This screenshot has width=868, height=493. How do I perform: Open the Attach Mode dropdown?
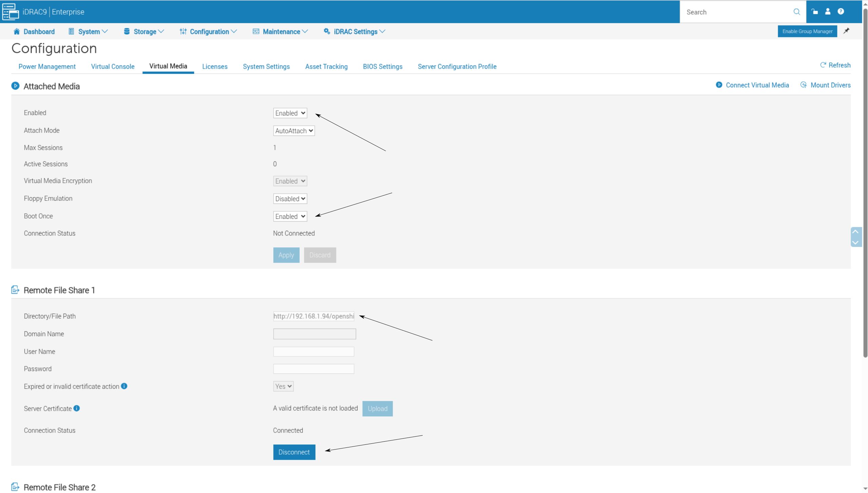click(x=294, y=130)
